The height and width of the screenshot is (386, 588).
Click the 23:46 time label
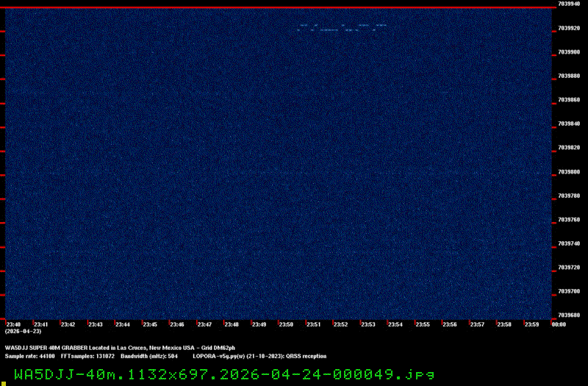pyautogui.click(x=177, y=324)
